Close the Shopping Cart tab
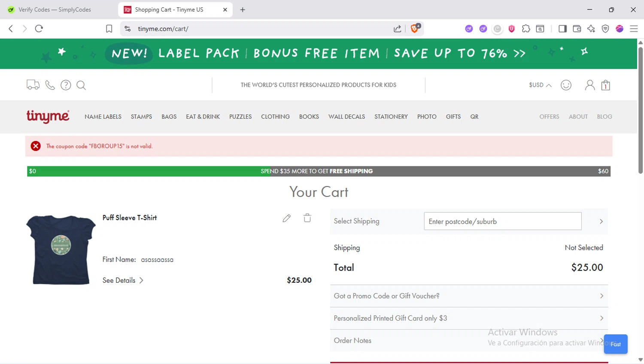This screenshot has height=364, width=644. click(x=225, y=9)
